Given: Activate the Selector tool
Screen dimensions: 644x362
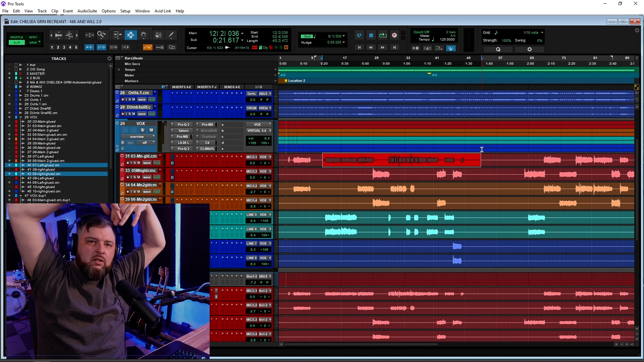Looking at the screenshot, I should (x=130, y=35).
